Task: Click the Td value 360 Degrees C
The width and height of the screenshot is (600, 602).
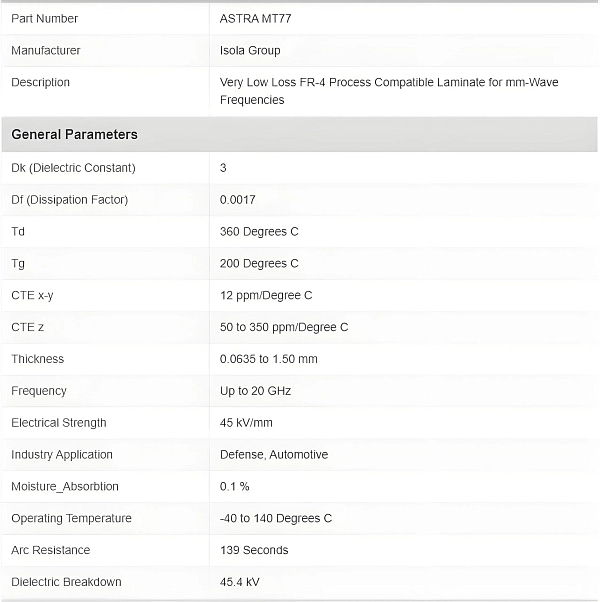Action: coord(259,231)
